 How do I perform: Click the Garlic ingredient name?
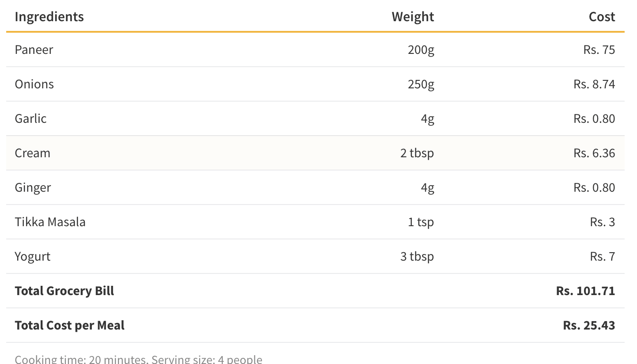click(x=30, y=118)
